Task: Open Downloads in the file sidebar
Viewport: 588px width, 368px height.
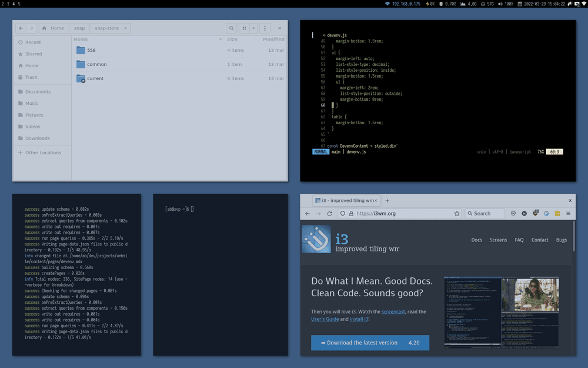Action: pyautogui.click(x=42, y=138)
